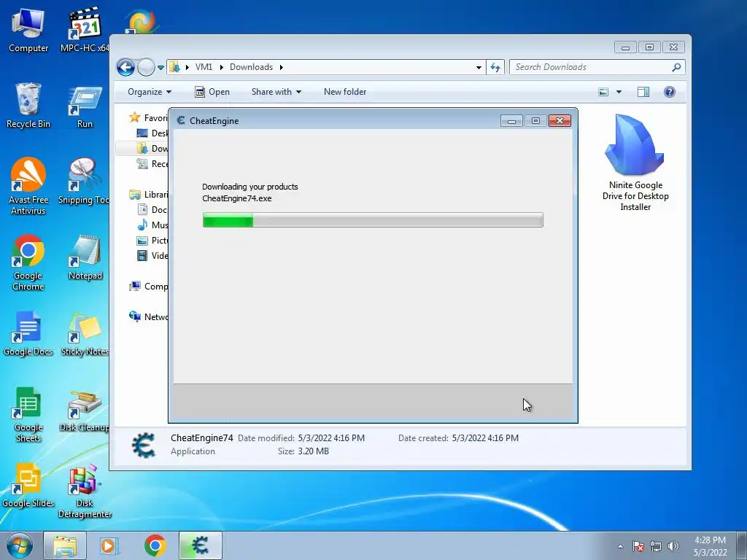
Task: Toggle the Explorer preview pane button
Action: 643,92
